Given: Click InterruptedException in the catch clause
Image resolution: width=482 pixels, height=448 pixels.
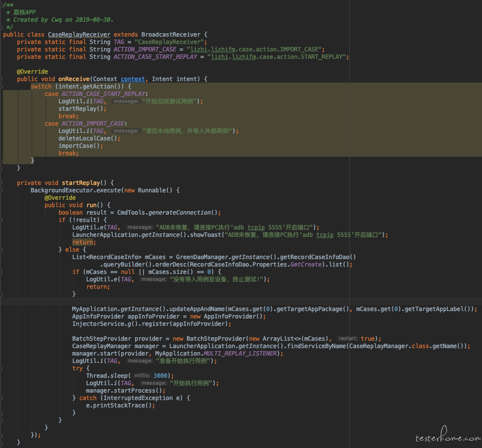Looking at the screenshot, I should pos(138,398).
